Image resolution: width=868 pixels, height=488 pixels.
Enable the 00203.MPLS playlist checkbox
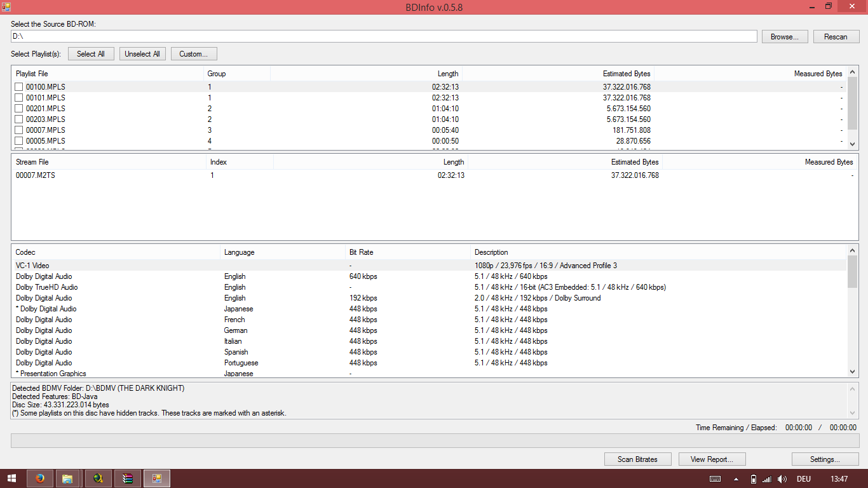pos(19,119)
